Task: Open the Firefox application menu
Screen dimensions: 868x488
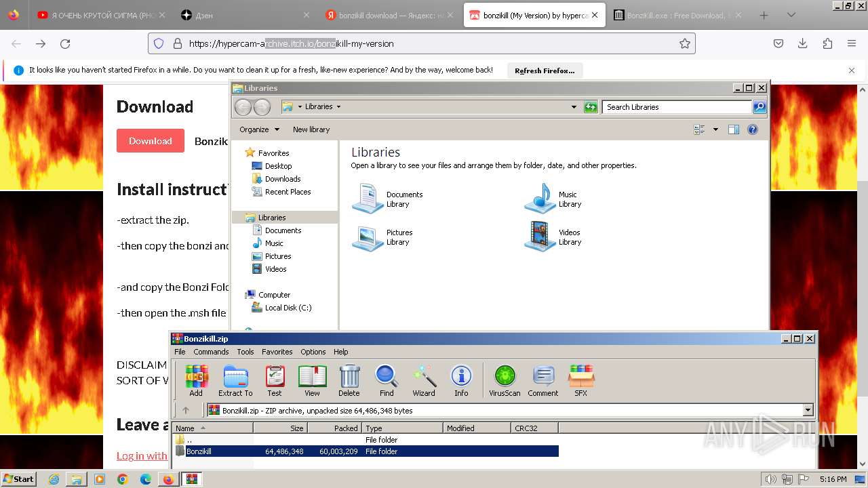Action: [x=852, y=43]
